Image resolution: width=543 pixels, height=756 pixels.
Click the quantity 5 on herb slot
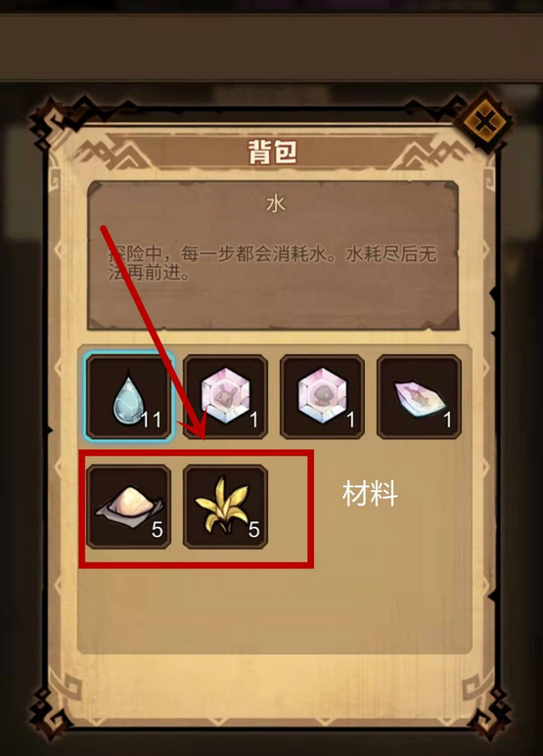(254, 530)
